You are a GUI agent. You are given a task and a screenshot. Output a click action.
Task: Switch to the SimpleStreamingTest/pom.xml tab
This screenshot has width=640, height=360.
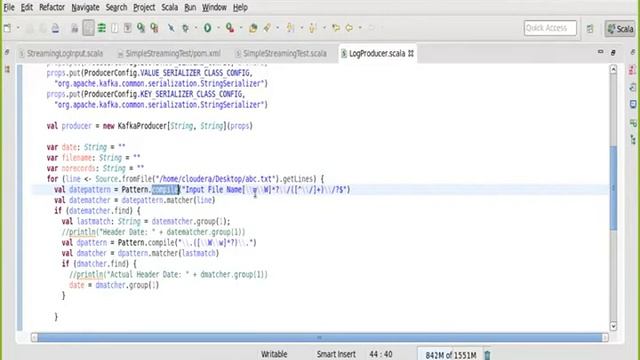click(169, 53)
